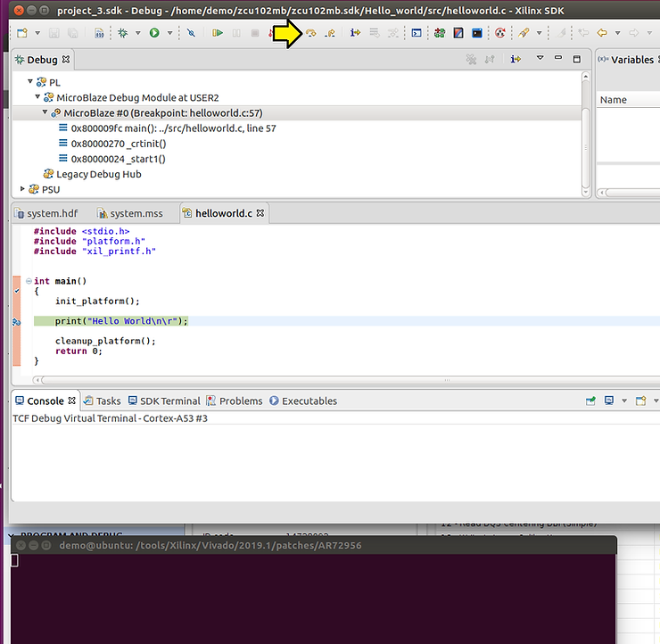Click the Step Over toolbar icon
Image resolution: width=660 pixels, height=644 pixels.
(311, 33)
